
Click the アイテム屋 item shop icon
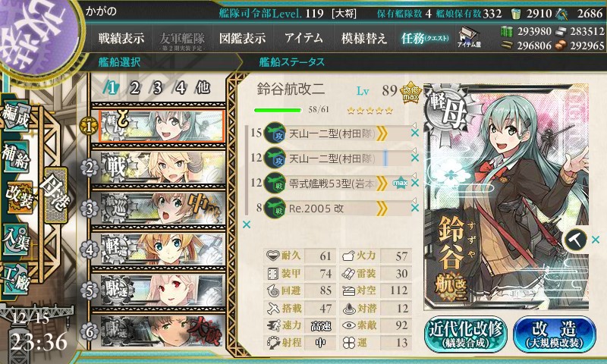[x=469, y=38]
